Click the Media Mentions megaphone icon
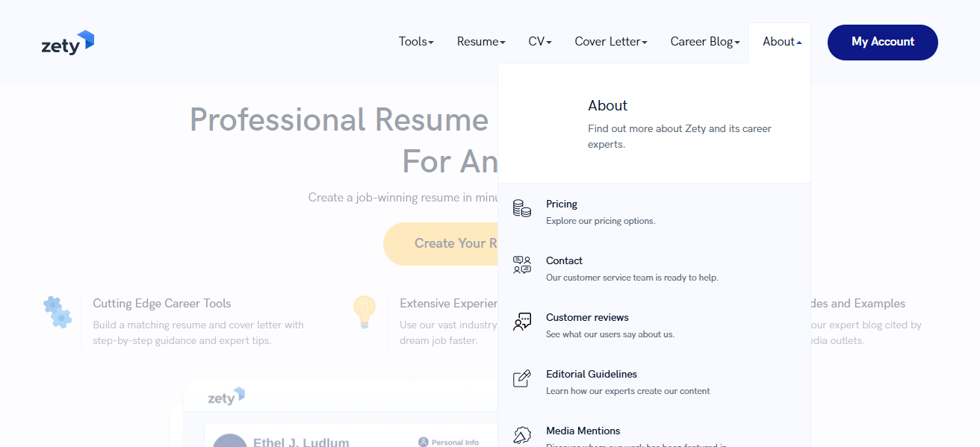The image size is (980, 447). click(x=522, y=435)
